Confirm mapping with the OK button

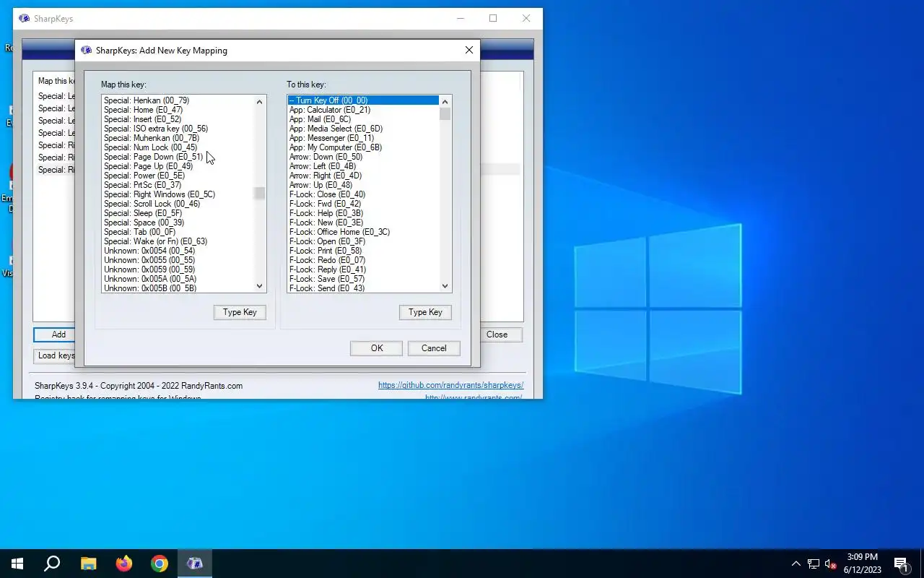(x=377, y=348)
